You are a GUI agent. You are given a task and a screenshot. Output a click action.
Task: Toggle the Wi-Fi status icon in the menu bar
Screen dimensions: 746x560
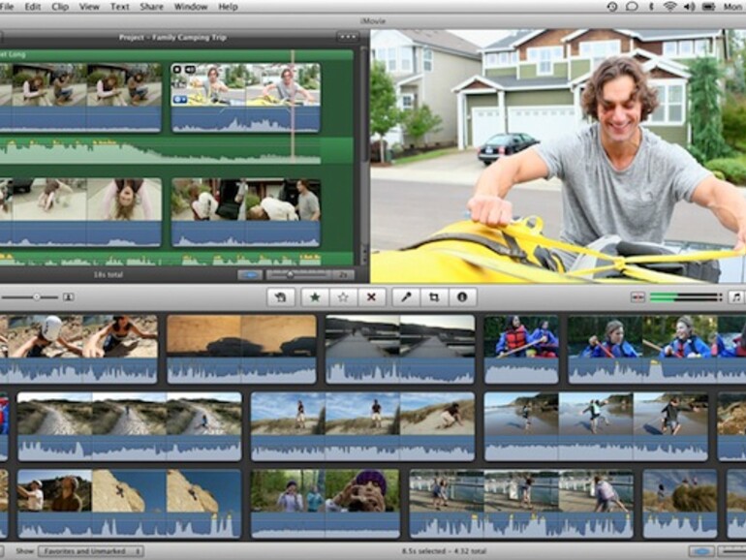tap(669, 7)
